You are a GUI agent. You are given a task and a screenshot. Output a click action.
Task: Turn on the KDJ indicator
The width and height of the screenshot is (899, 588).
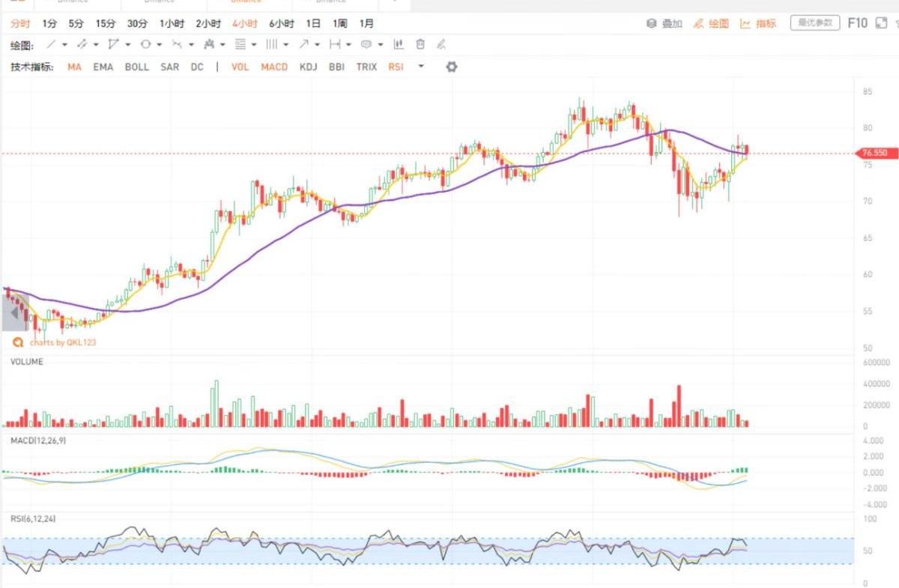click(x=308, y=67)
